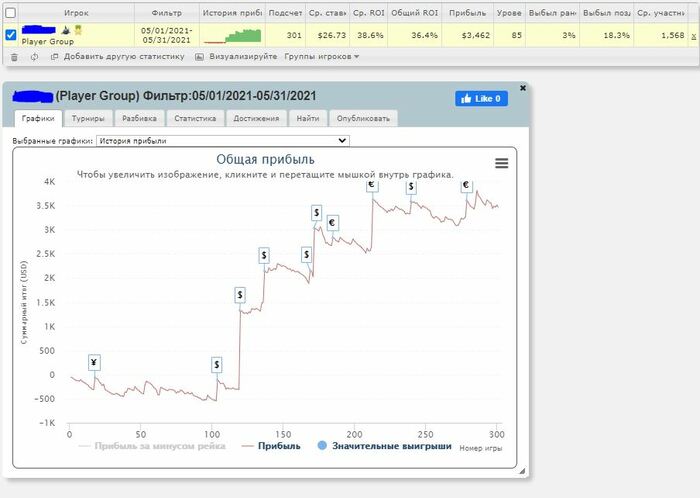Screen dimensions: 700x498
Task: Sort by 'Игрок' column header
Action: (76, 13)
